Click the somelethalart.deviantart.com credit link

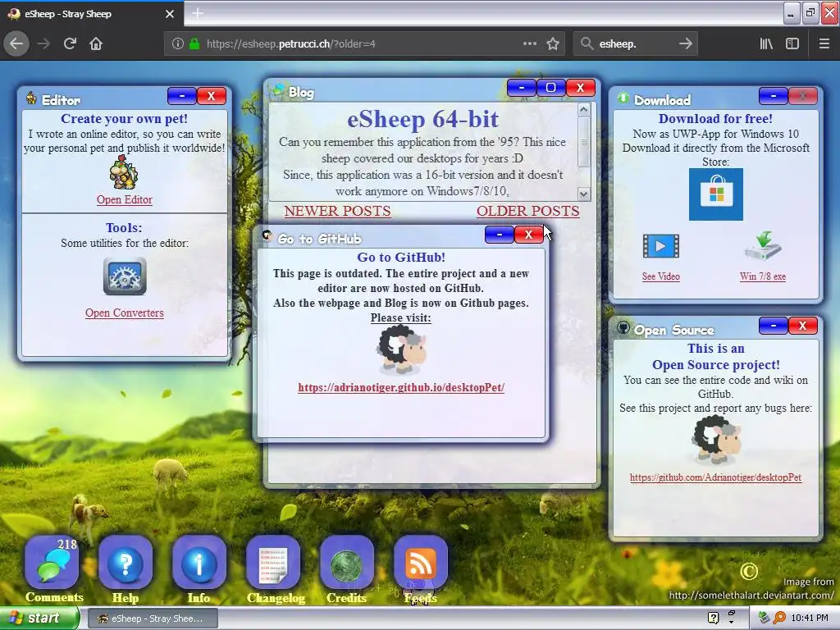click(x=751, y=596)
